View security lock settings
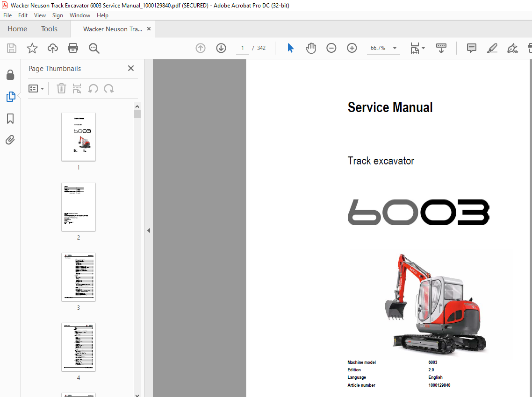 pyautogui.click(x=10, y=75)
